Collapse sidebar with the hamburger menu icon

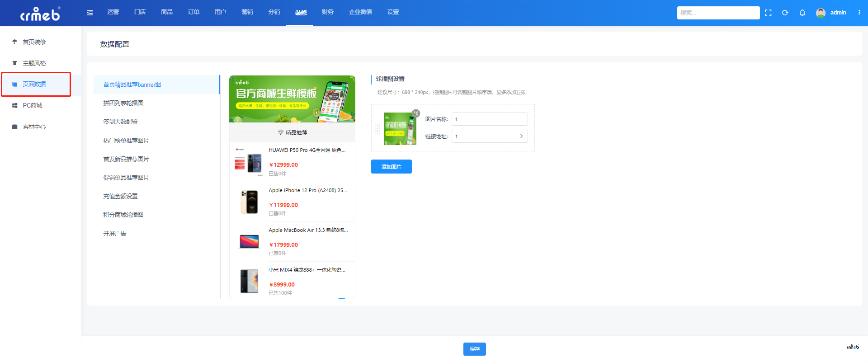[x=90, y=13]
